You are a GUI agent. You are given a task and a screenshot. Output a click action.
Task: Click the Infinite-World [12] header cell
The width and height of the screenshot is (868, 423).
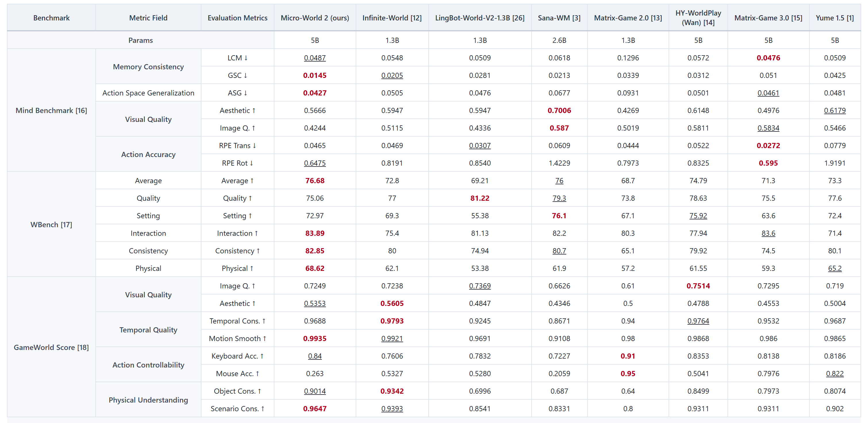pos(392,18)
